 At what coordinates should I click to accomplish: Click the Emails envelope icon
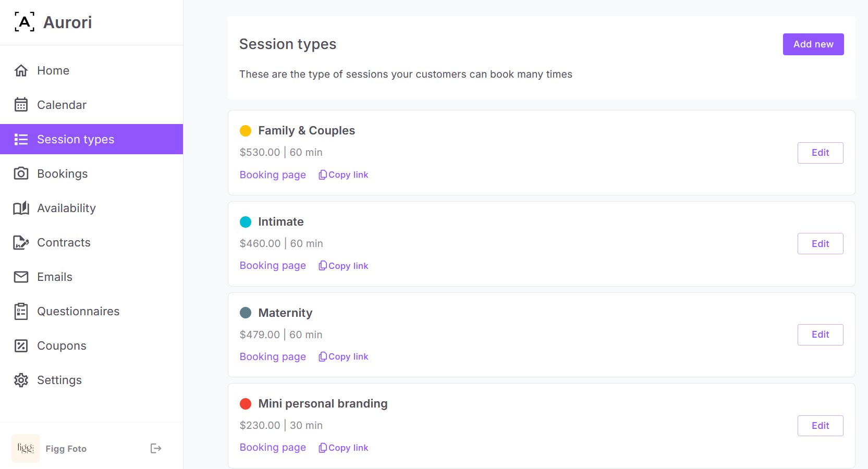(21, 277)
